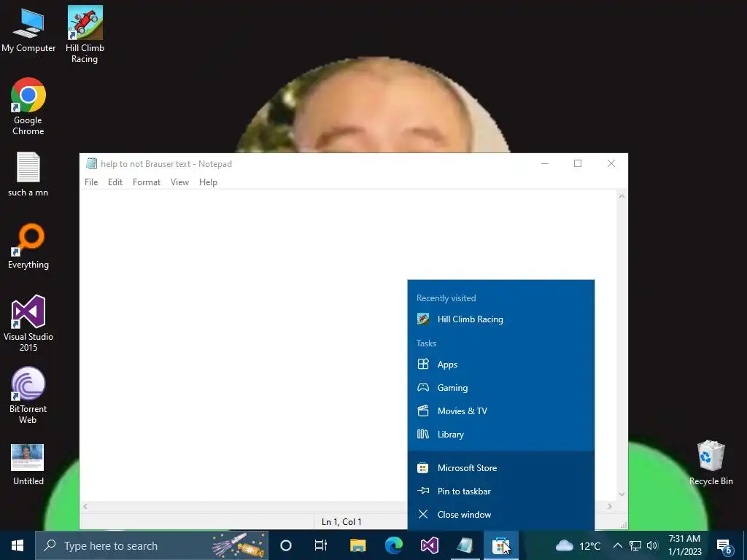Viewport: 747px width, 560px height.
Task: Select Google Chrome desktop icon
Action: tap(28, 106)
